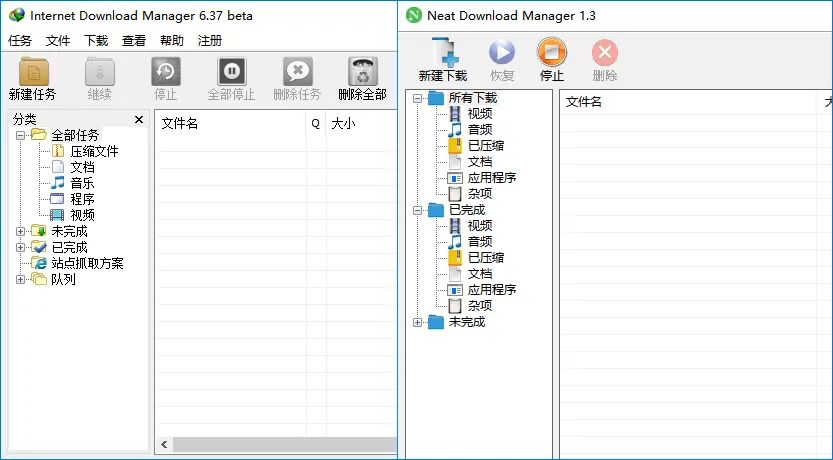Sort by 大小 column in IDM

tap(361, 124)
